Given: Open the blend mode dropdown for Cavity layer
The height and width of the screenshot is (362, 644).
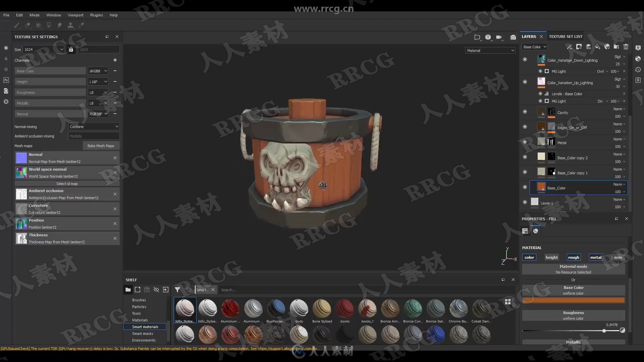Looking at the screenshot, I should coord(619,109).
